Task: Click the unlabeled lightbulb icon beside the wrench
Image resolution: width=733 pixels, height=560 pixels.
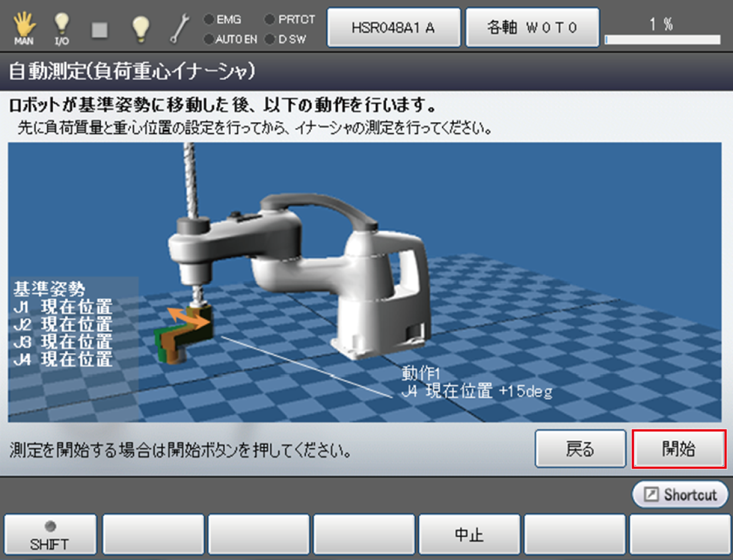Action: 141,28
